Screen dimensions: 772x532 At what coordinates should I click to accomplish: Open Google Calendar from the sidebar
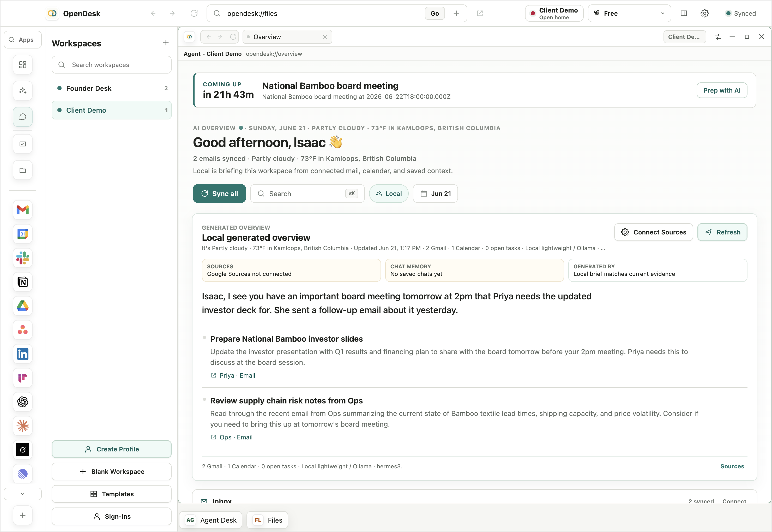click(x=23, y=234)
